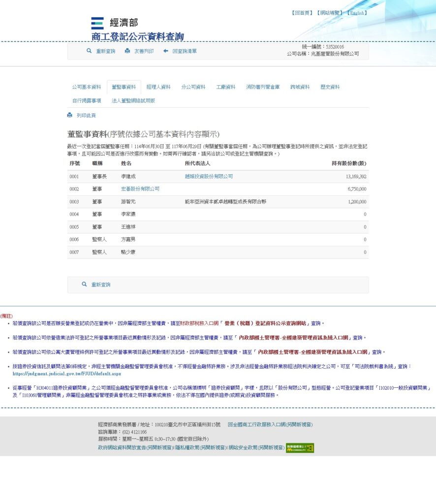The width and height of the screenshot is (436, 504).
Task: Click the name 王進祥 in row 0005
Action: coord(128,226)
